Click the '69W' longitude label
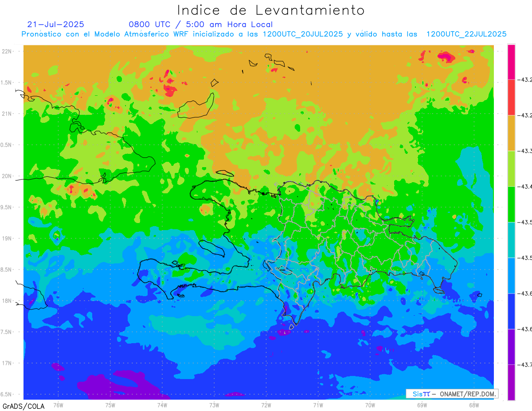This screenshot has height=411, width=532. [422, 405]
